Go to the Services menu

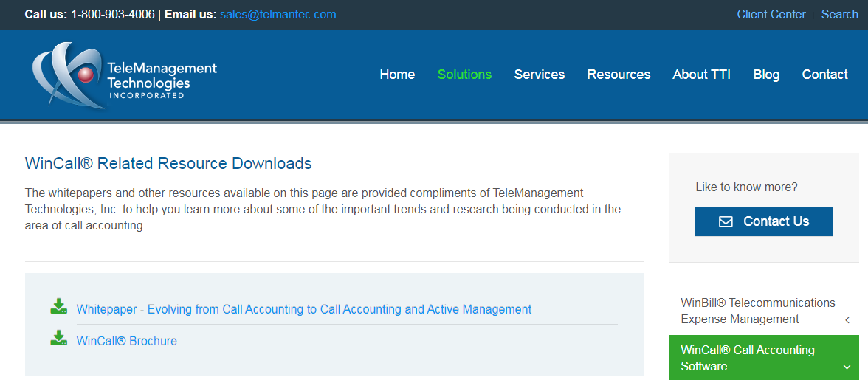point(539,75)
